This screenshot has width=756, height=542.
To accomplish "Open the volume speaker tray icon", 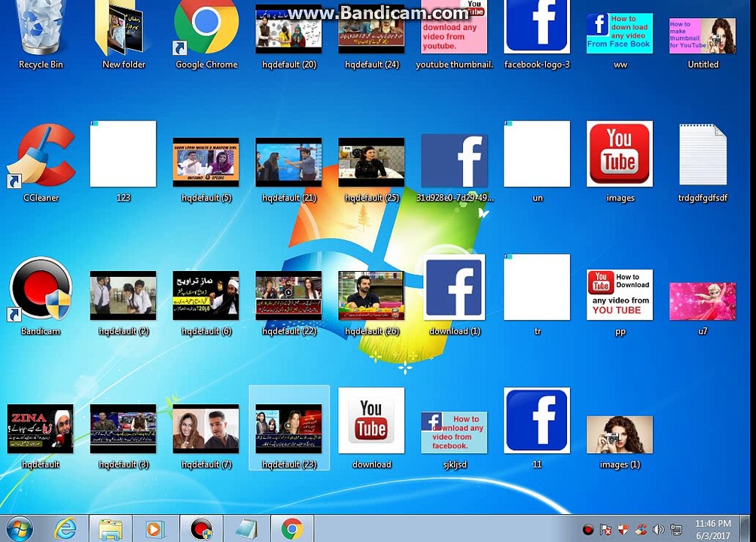I will coord(658,530).
